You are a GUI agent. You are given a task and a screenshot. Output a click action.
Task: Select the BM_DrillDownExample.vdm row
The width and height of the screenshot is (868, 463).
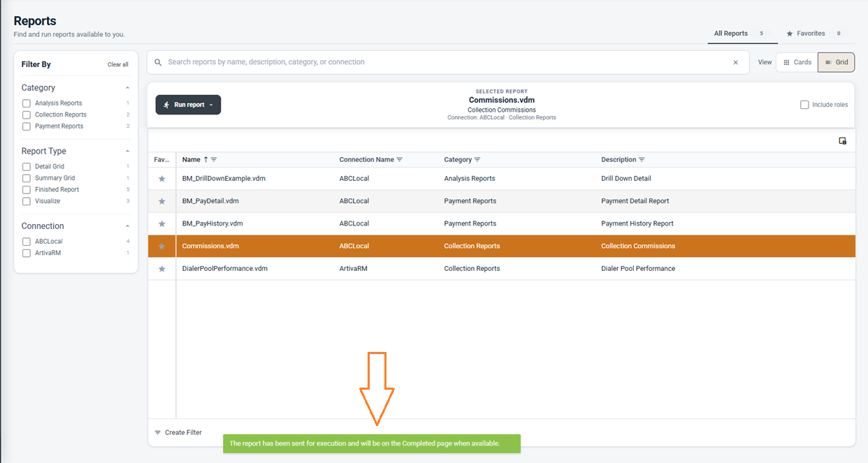[x=502, y=179]
